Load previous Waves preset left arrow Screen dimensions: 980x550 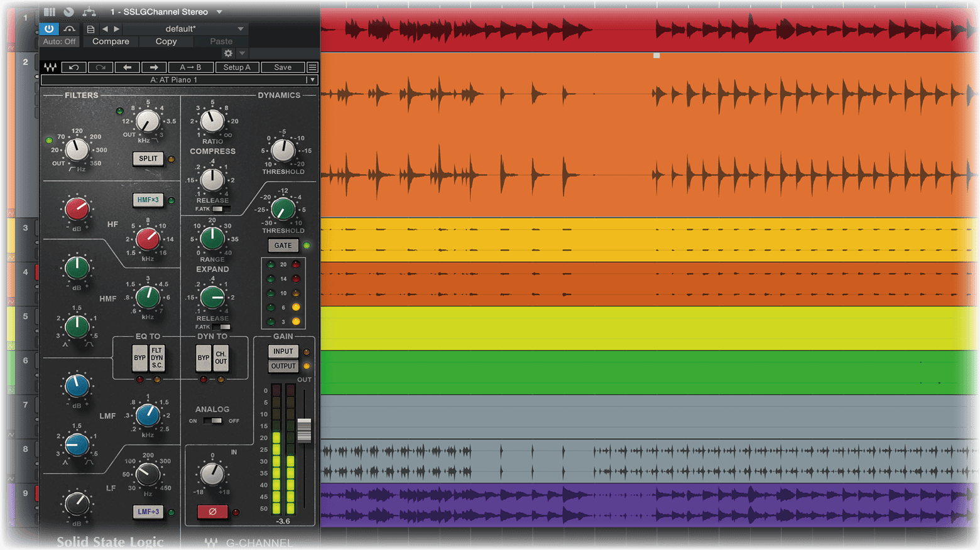pyautogui.click(x=127, y=67)
